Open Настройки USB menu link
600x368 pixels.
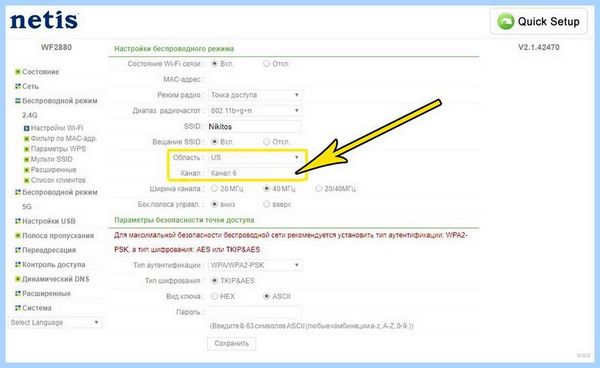pos(49,221)
